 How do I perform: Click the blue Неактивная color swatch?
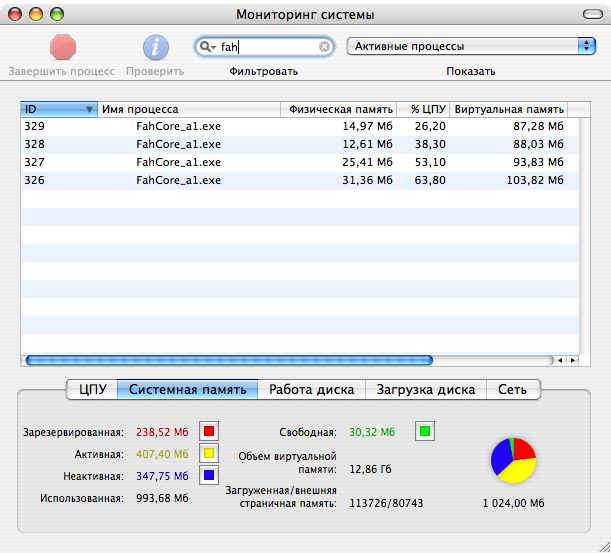209,476
